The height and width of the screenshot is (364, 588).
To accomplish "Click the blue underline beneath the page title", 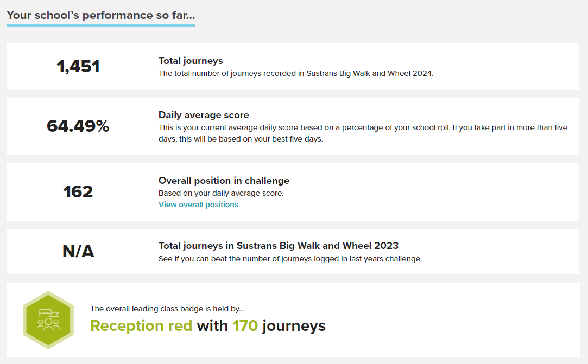I will pos(101,26).
